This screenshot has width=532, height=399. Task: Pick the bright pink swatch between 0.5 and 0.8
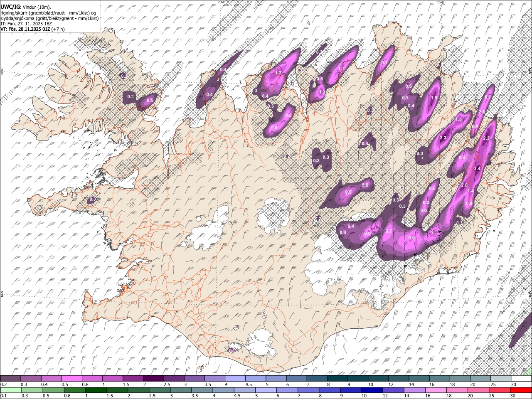72,379
